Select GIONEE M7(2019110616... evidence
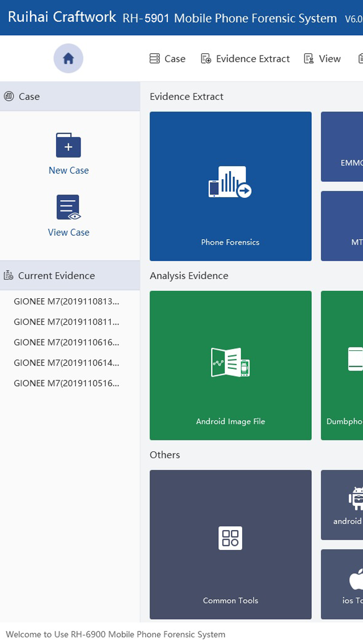The image size is (363, 644). pyautogui.click(x=67, y=342)
